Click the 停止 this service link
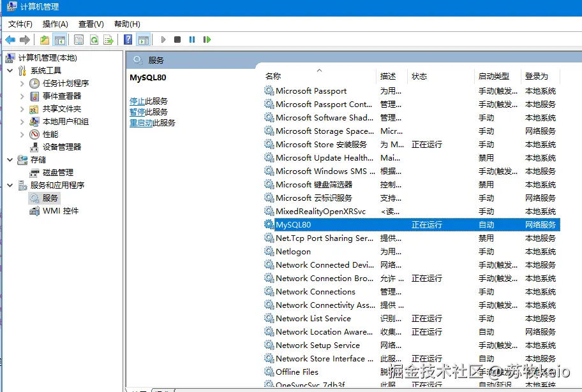Screen dimensions: 582x392 (137, 101)
